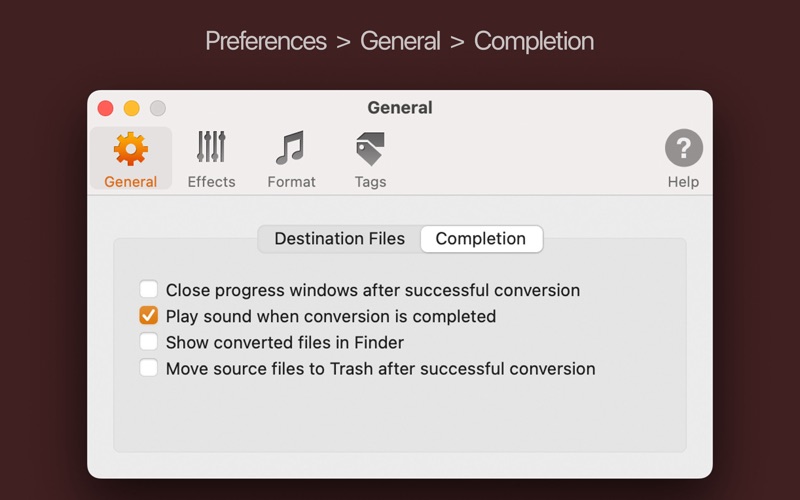Uncheck Play sound when conversion is completed

149,316
